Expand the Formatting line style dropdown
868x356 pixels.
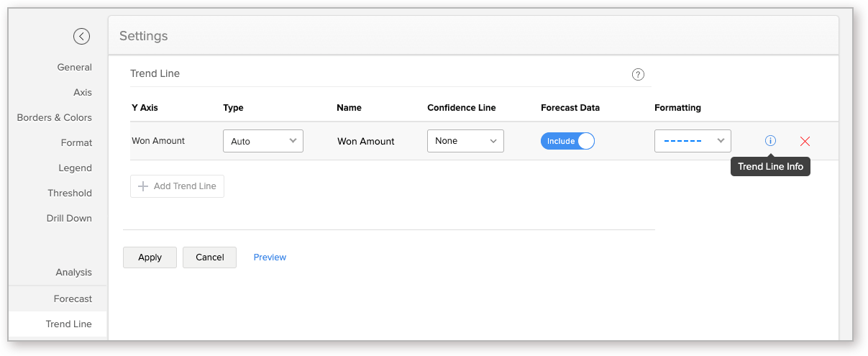[693, 141]
